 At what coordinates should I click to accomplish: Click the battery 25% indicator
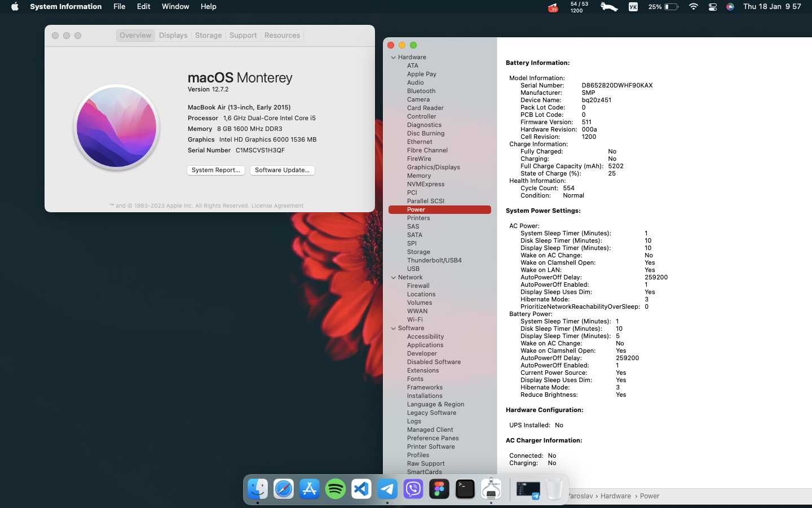coord(663,7)
